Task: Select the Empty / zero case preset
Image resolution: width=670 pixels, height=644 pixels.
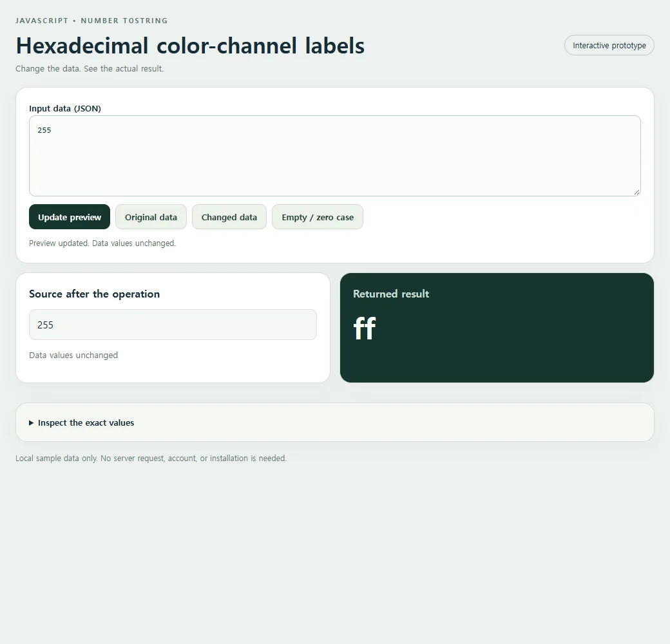Action: pyautogui.click(x=318, y=217)
